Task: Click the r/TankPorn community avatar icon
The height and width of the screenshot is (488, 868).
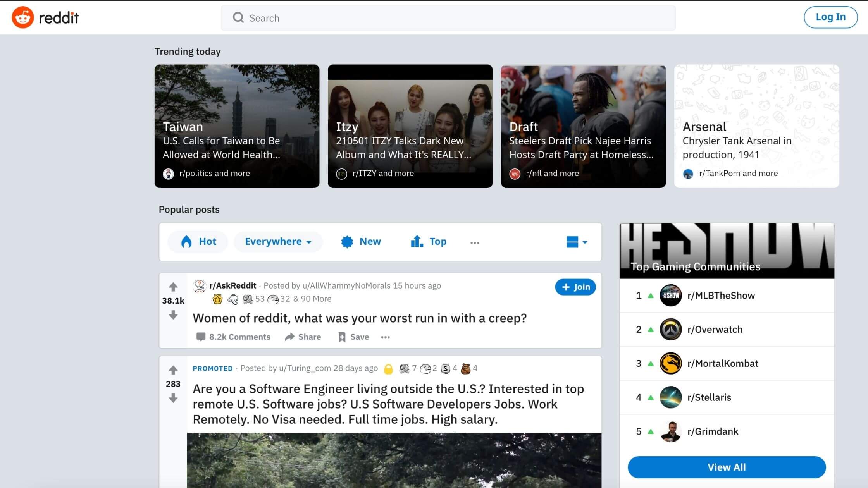Action: [688, 174]
